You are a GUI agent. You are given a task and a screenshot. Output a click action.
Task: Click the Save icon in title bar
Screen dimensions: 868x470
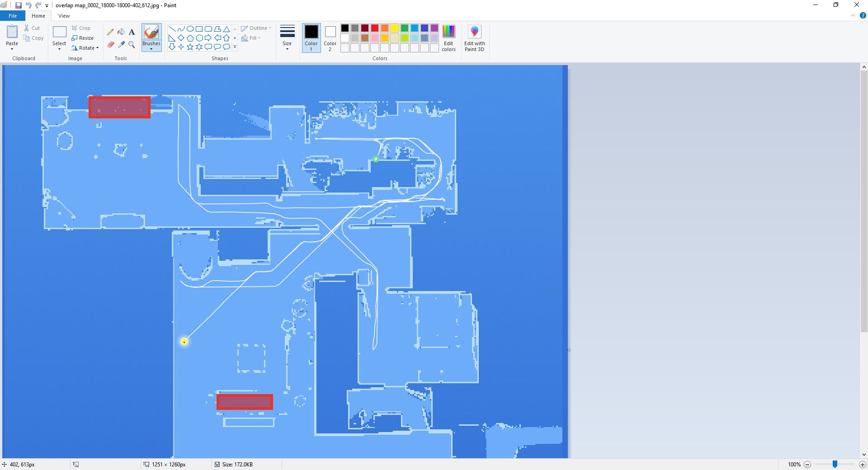click(x=19, y=5)
